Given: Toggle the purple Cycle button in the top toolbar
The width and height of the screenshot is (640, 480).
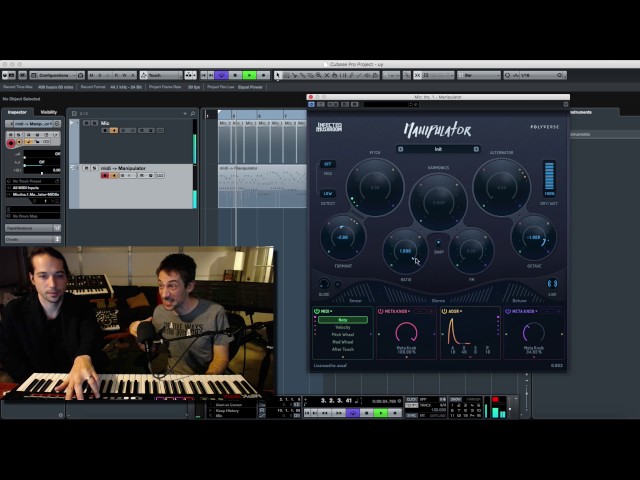Looking at the screenshot, I should 221,76.
